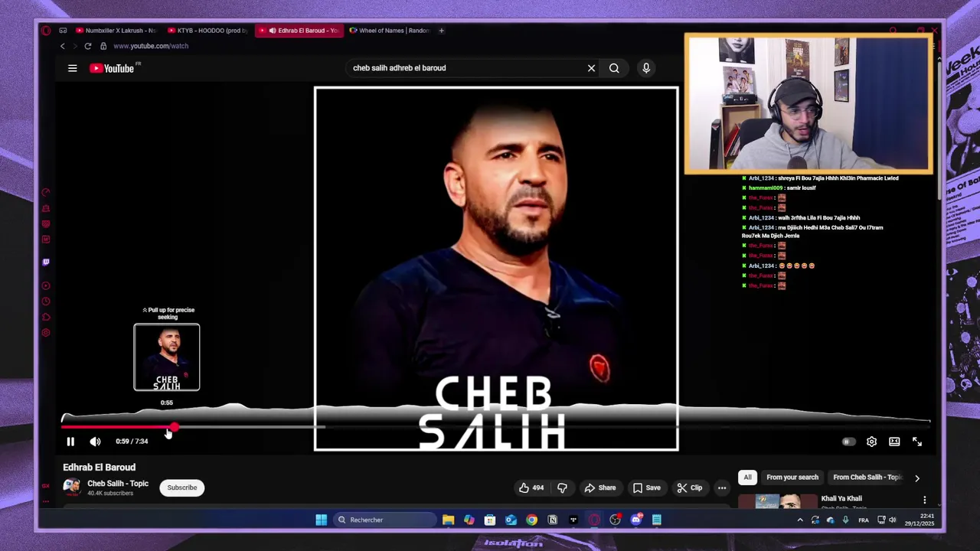This screenshot has width=980, height=551.
Task: Switch to the KTYB - HOODOO tab
Action: coord(207,31)
